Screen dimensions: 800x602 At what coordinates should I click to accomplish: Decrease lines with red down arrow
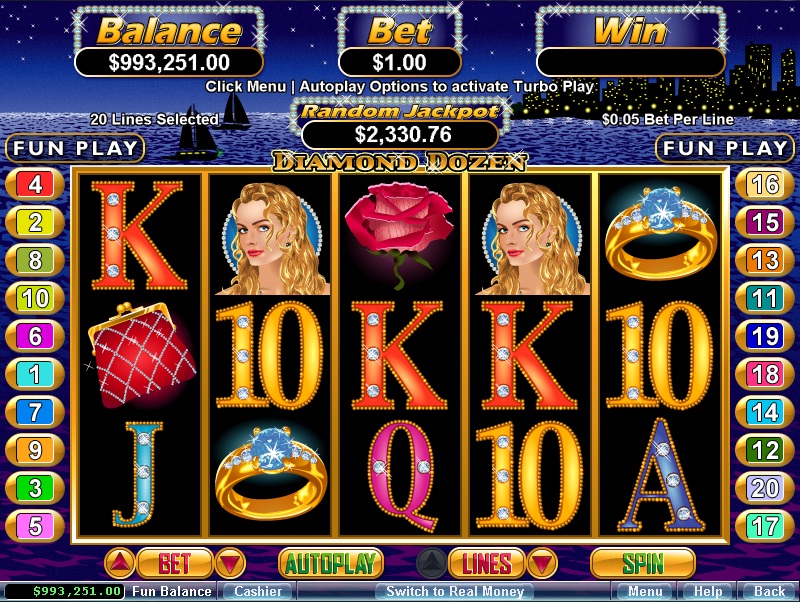[542, 563]
